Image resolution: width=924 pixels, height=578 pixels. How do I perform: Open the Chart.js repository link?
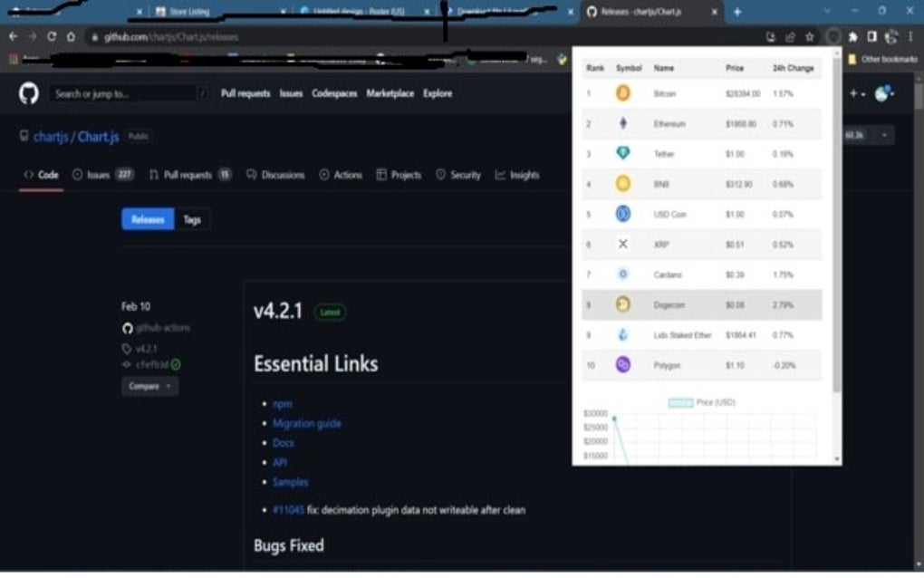[99, 137]
